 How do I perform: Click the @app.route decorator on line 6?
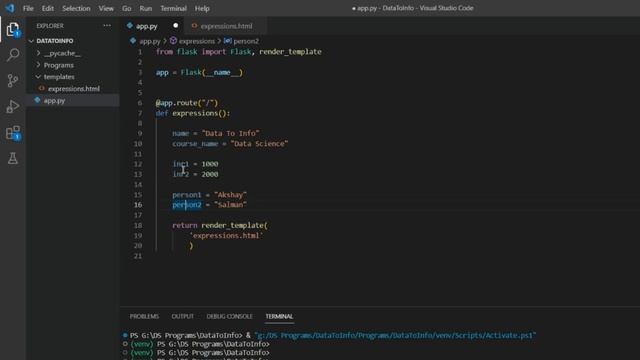[x=187, y=103]
